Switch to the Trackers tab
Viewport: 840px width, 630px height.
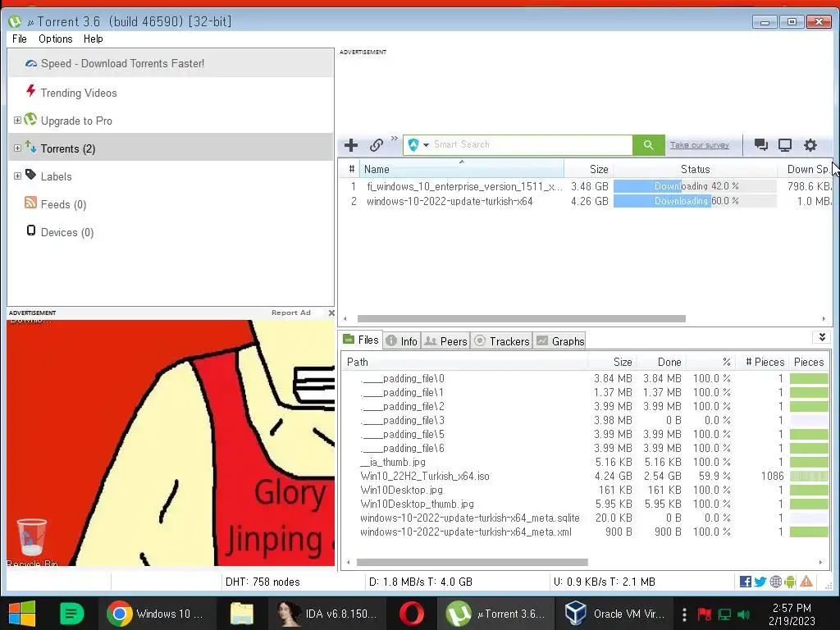[502, 341]
